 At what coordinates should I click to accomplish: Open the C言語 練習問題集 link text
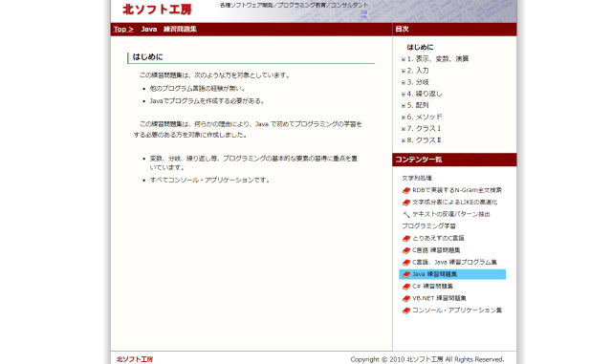[436, 250]
